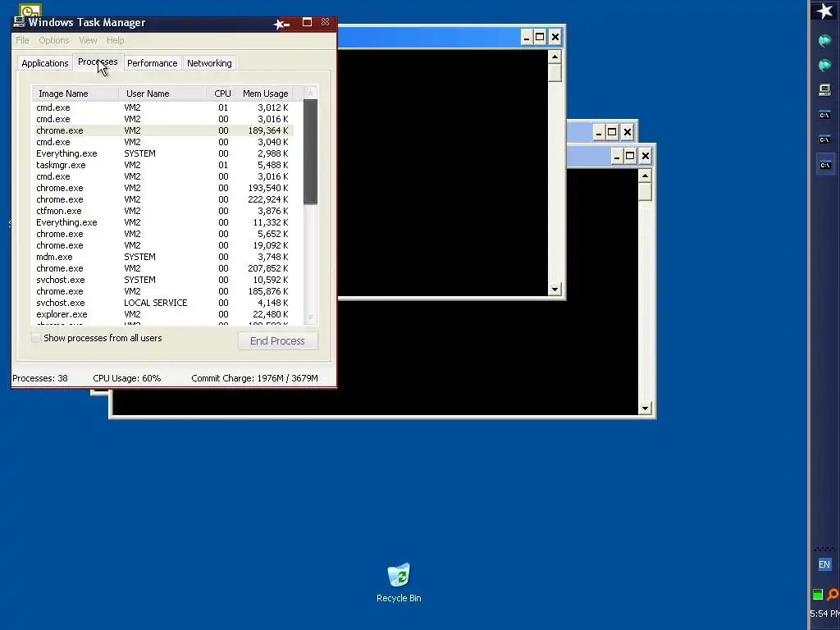Select the mdm.exe process row
Screen dimensions: 840x630
tap(163, 257)
